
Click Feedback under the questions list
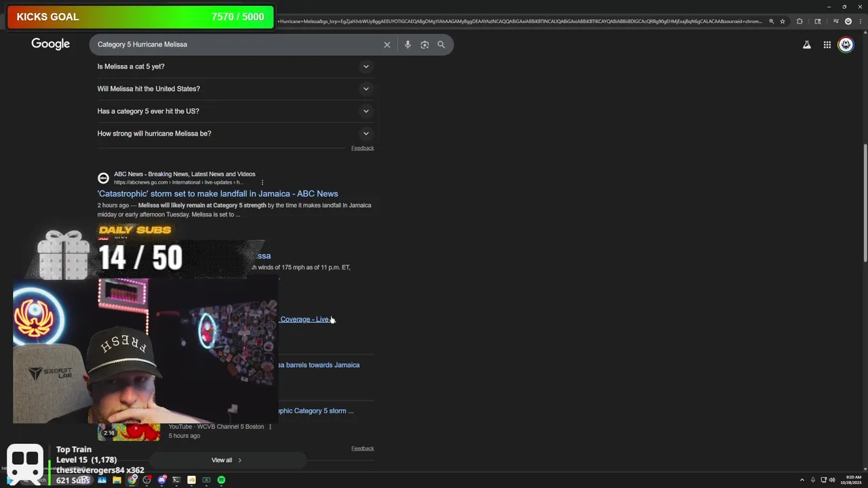(362, 148)
